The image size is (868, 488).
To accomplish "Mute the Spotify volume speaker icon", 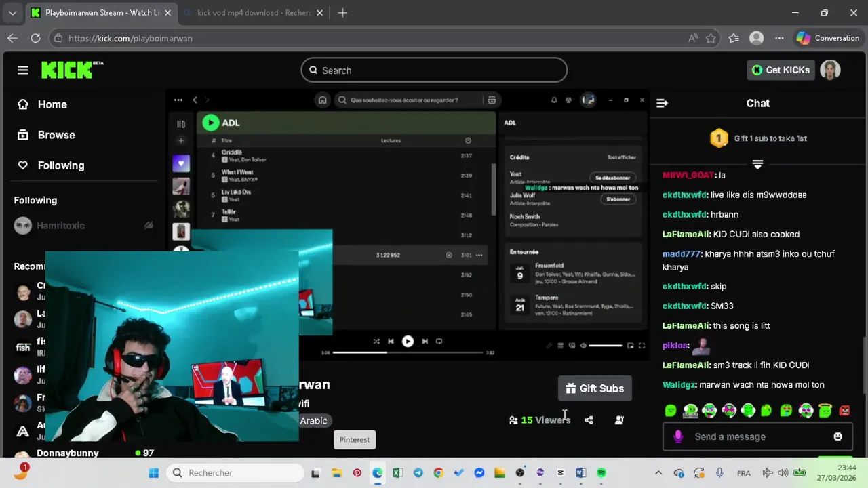I will tap(583, 346).
